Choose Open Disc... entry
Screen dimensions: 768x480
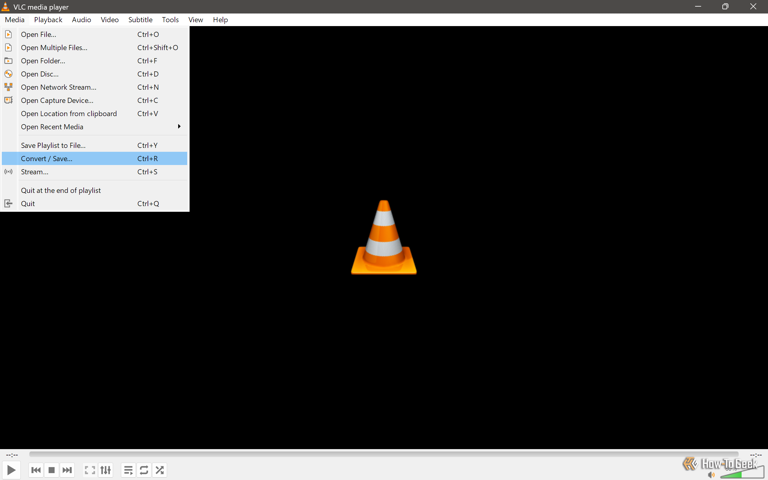pos(95,74)
